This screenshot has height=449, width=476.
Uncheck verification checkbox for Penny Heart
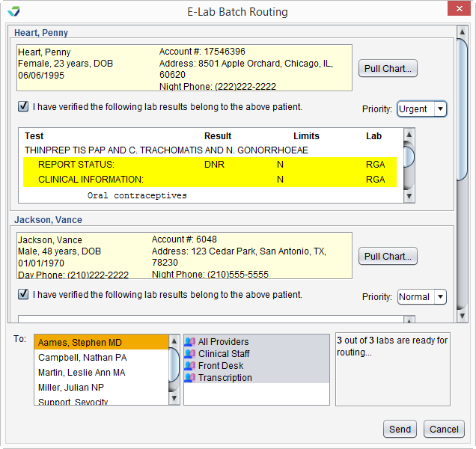(x=24, y=107)
